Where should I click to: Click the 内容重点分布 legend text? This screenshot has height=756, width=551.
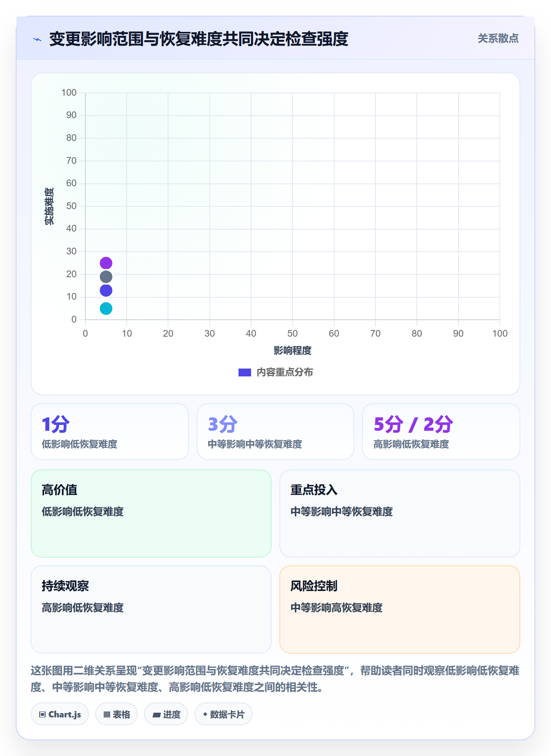coord(285,372)
